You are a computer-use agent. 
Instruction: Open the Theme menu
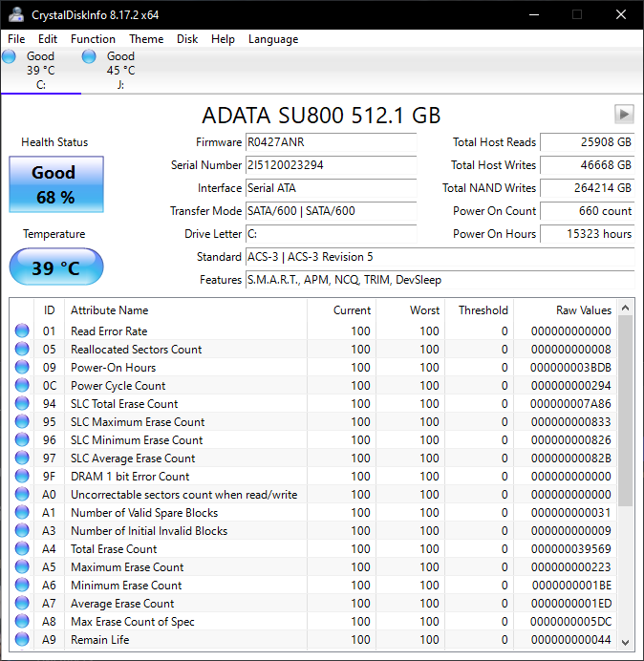pos(146,39)
